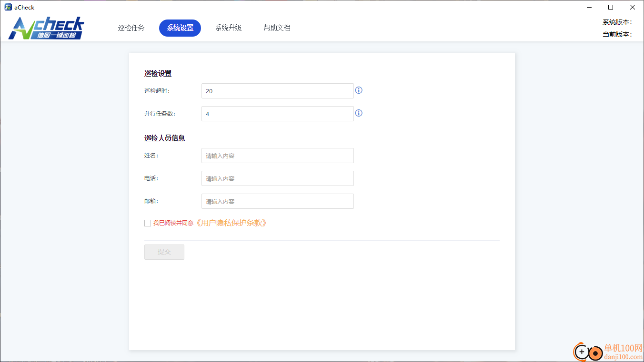
Task: Focus the 邮箱 input field
Action: (x=278, y=201)
